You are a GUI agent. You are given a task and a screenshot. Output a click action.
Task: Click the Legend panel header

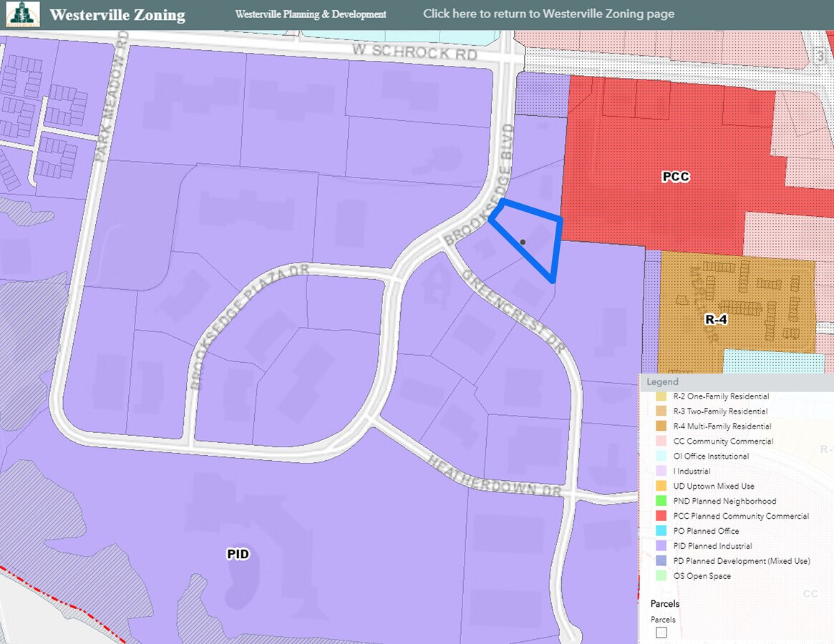point(663,382)
